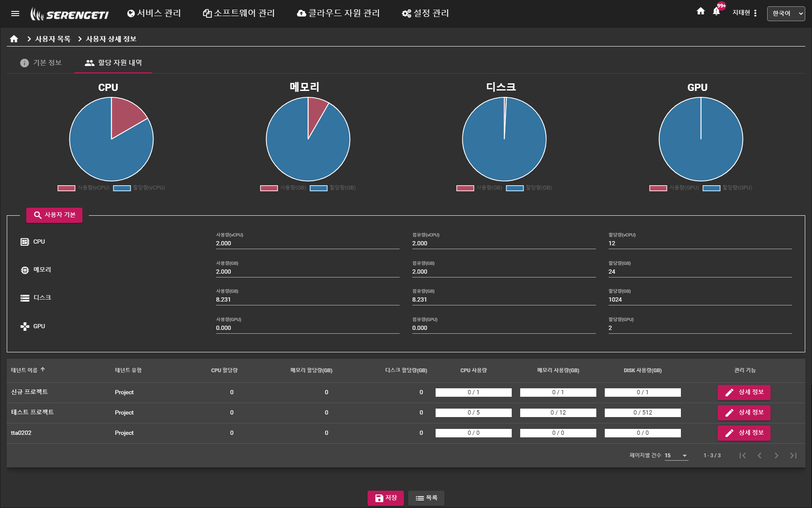Open the 한국어 language dropdown
The image size is (812, 508).
click(786, 14)
